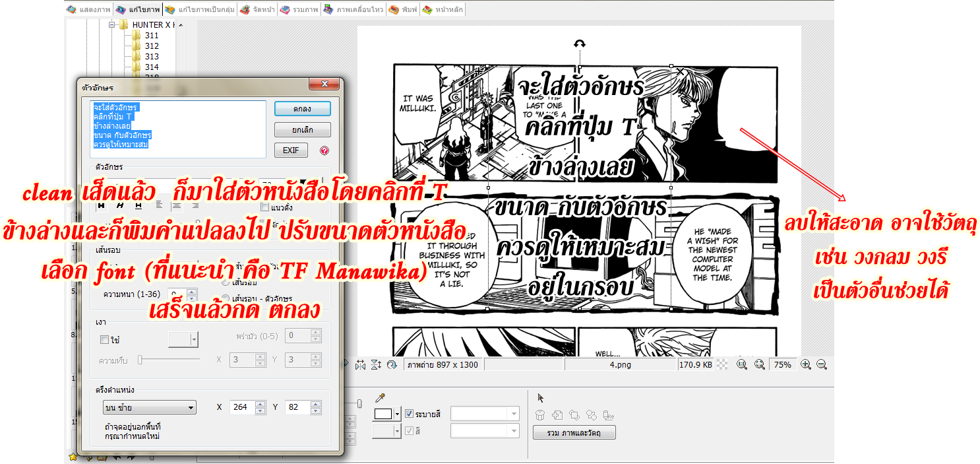Open the dropdown right of ระบายสี checkbox

(x=485, y=414)
